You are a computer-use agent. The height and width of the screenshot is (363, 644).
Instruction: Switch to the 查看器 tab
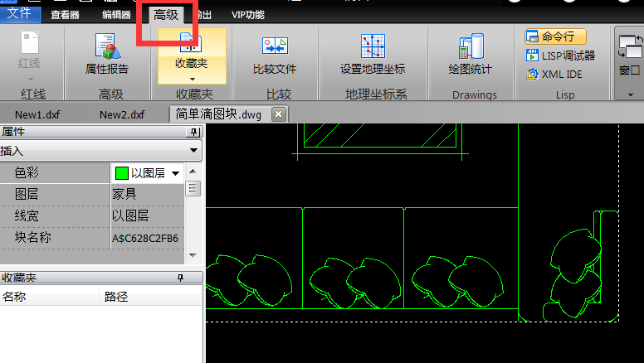point(65,15)
